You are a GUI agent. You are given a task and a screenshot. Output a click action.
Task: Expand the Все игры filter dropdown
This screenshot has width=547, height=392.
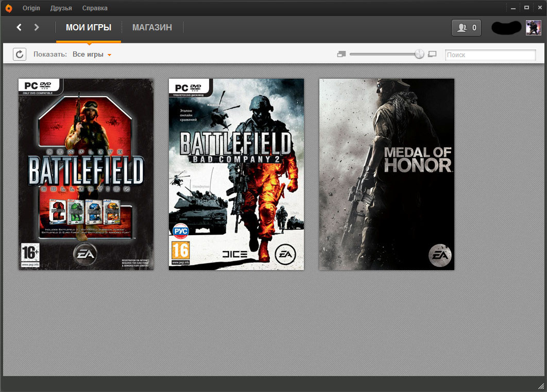click(x=92, y=55)
